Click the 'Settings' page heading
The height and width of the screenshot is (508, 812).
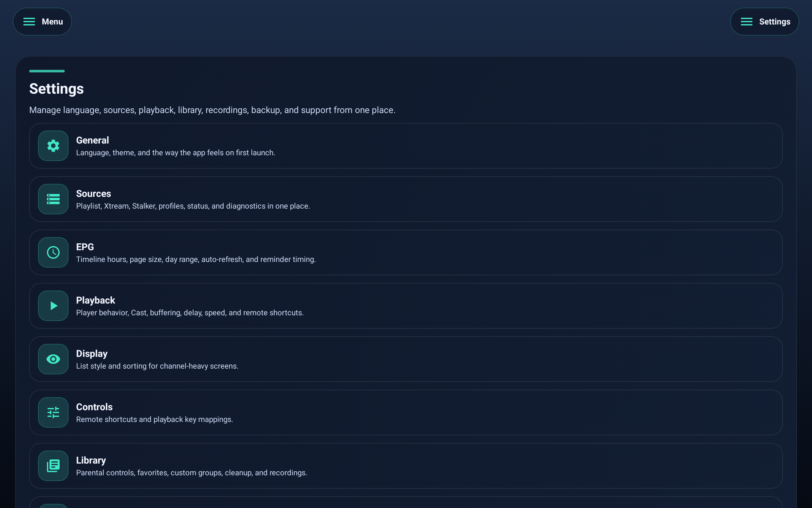[56, 89]
